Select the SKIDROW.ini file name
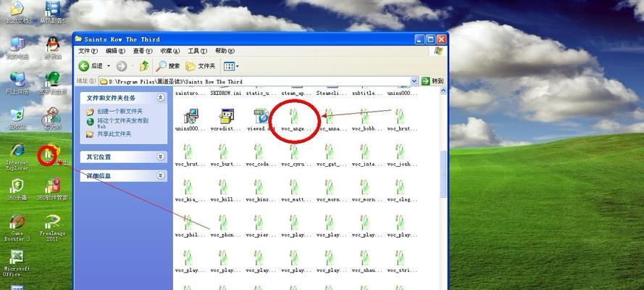The height and width of the screenshot is (290, 644). coord(226,94)
